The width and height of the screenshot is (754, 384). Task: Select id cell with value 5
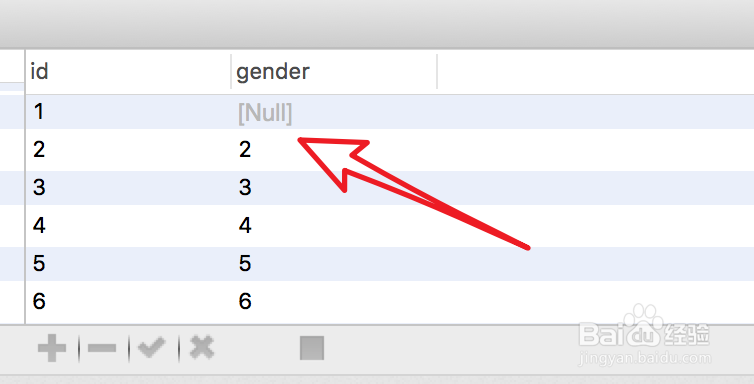point(128,263)
